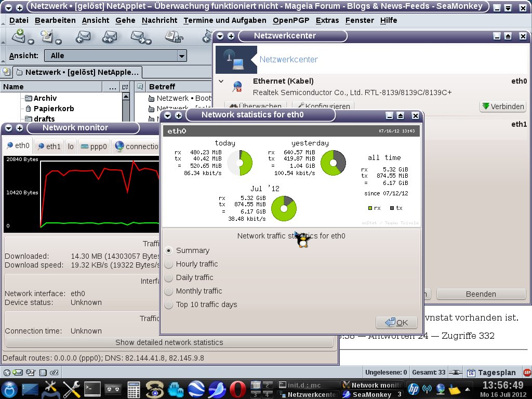Image resolution: width=532 pixels, height=399 pixels.
Task: Click the Verbinden button in Netzwerkcenter
Action: pyautogui.click(x=503, y=107)
